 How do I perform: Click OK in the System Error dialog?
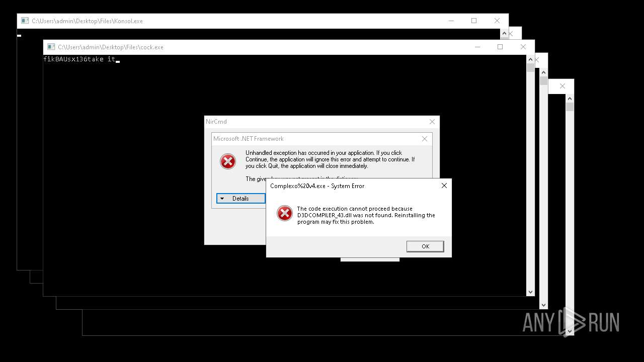(x=425, y=246)
